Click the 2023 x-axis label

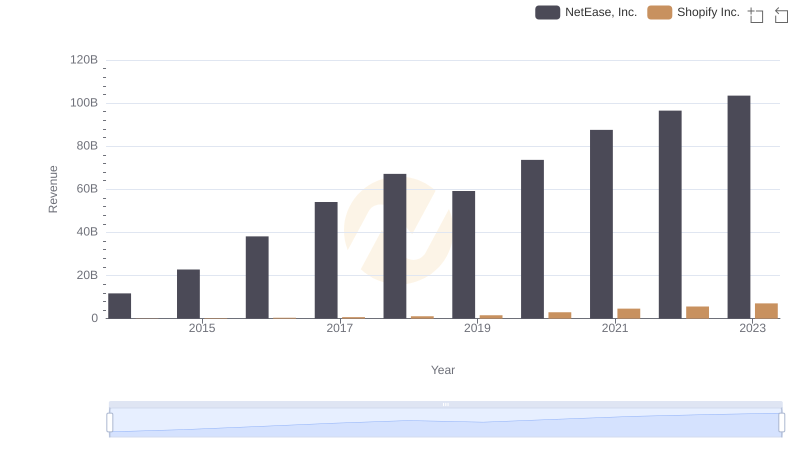(x=753, y=328)
